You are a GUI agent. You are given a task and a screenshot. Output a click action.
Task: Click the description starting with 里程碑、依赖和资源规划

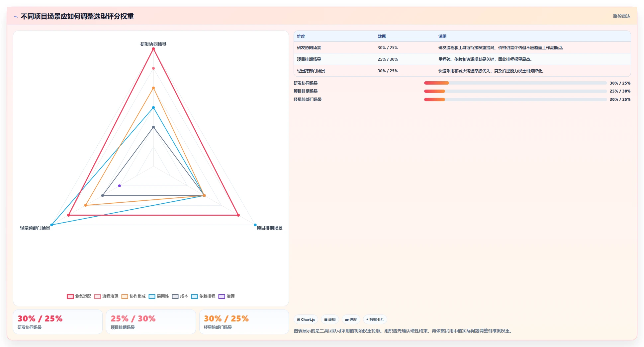click(x=486, y=59)
